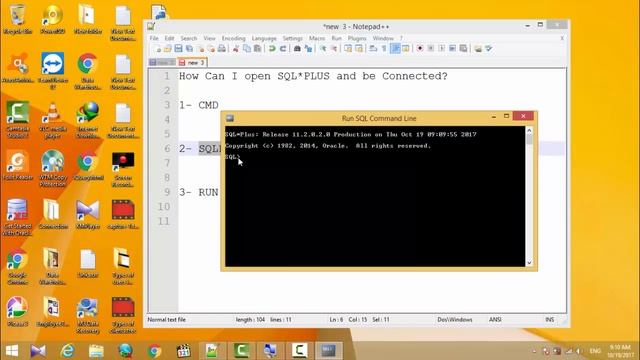Open File Explorer from the taskbar
The height and width of the screenshot is (360, 640).
pos(96,351)
